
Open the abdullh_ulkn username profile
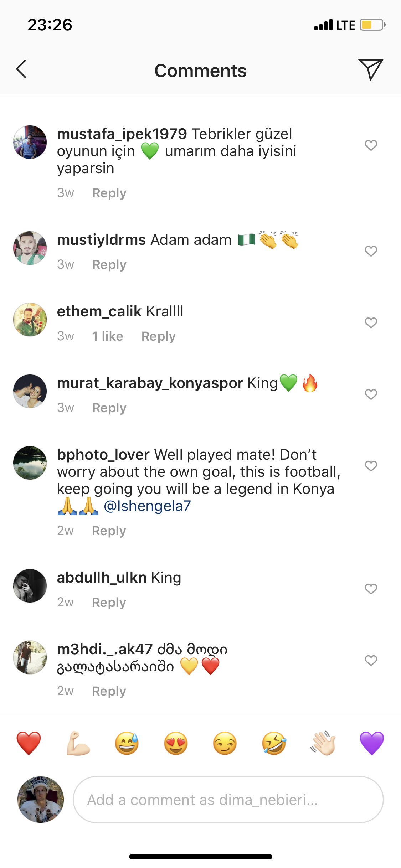(x=102, y=578)
